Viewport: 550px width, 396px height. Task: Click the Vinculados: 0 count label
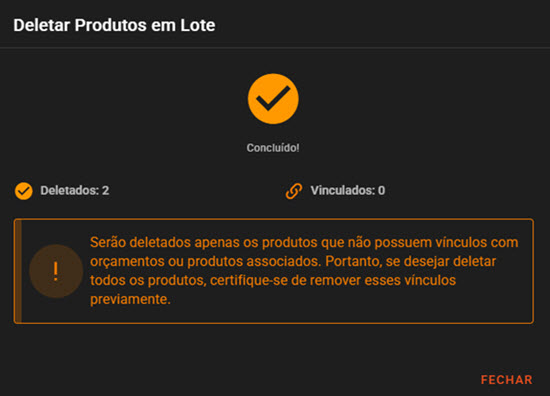tap(348, 190)
